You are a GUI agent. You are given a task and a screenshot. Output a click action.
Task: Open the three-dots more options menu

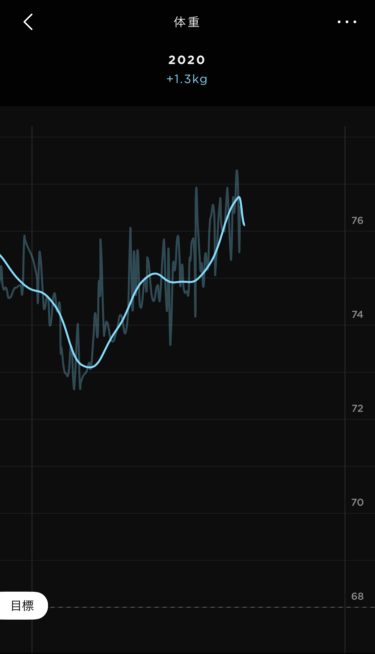(347, 22)
